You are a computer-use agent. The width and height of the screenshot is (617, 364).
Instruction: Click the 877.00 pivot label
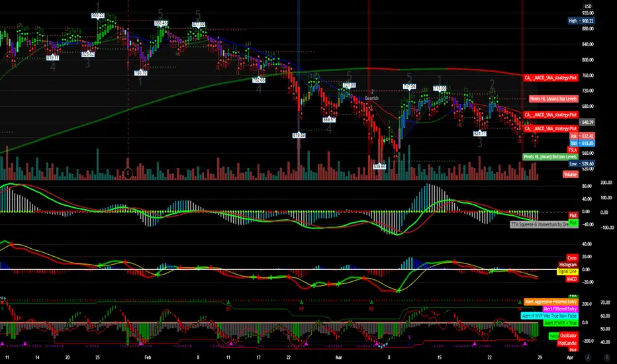[x=199, y=24]
